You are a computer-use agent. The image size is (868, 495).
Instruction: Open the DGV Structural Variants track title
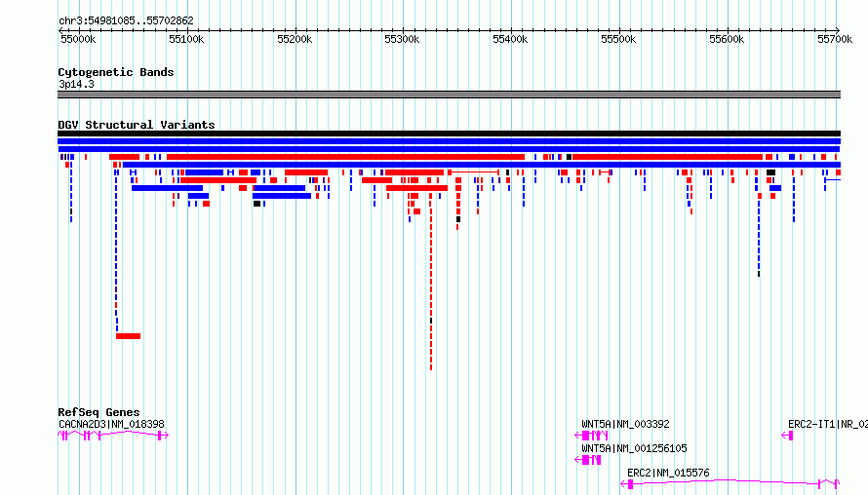(137, 125)
